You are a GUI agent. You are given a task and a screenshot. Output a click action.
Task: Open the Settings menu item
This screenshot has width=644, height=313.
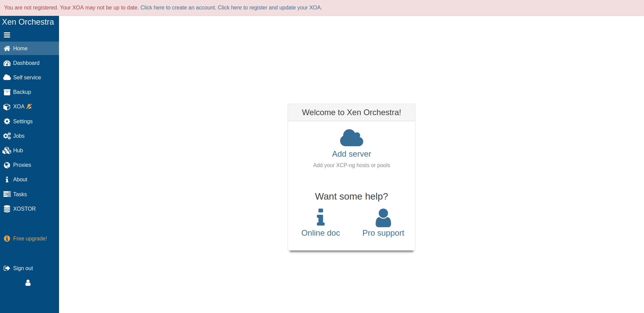click(23, 121)
